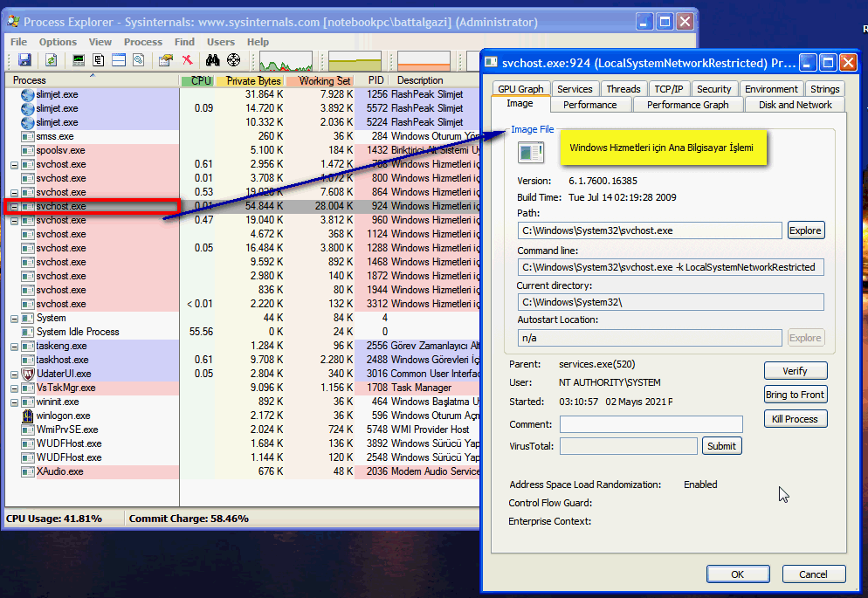Open the Options menu

click(x=58, y=42)
